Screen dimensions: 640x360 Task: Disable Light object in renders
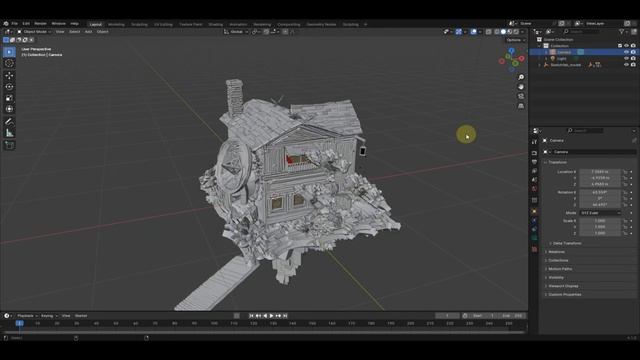click(x=633, y=58)
